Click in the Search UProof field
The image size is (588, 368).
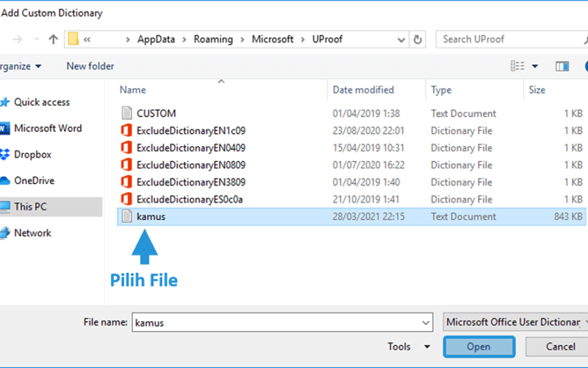pos(512,40)
